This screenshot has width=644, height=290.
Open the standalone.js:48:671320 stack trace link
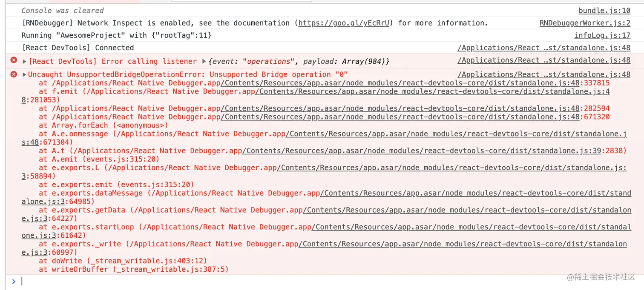pos(415,117)
